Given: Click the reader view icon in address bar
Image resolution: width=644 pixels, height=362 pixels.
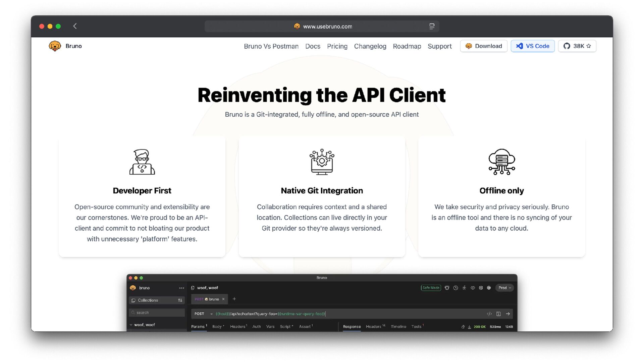Looking at the screenshot, I should 432,26.
